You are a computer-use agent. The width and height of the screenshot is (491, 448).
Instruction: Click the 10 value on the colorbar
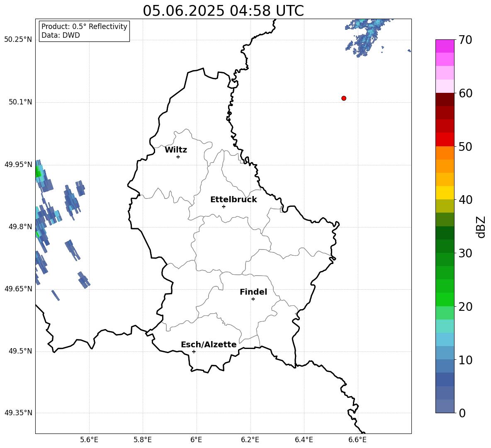point(465,360)
